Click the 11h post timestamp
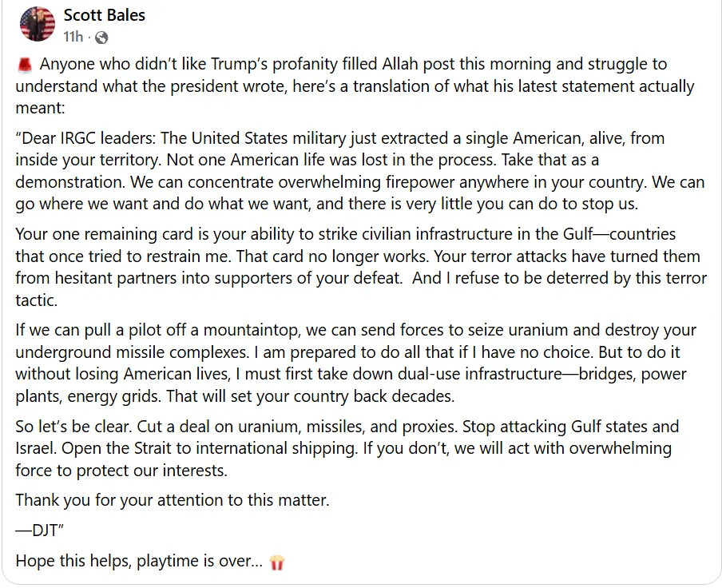Screen dimensions: 722x588 point(73,37)
